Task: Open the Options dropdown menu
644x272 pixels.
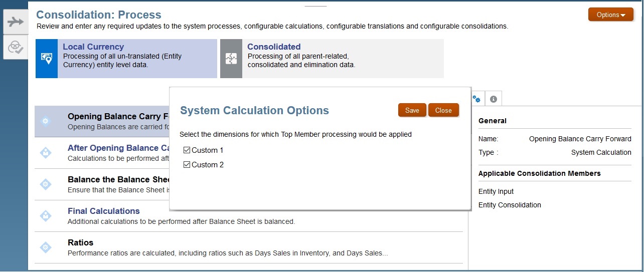Action: [x=610, y=15]
